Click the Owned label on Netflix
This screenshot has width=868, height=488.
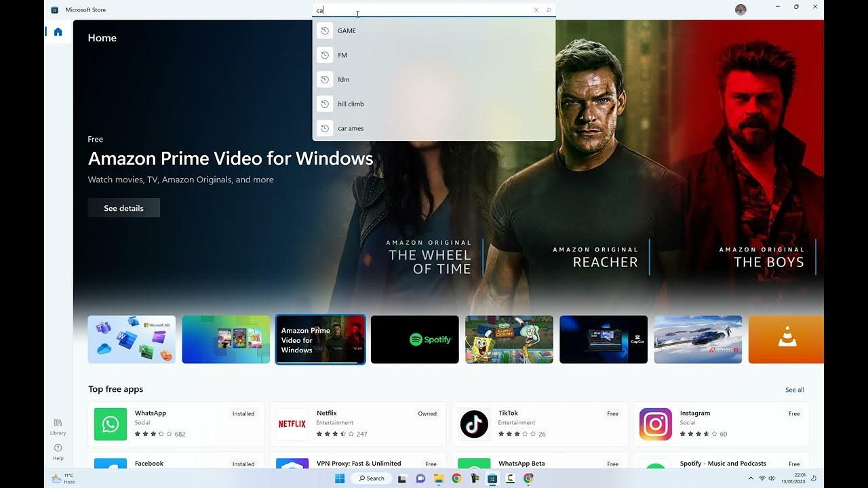click(427, 413)
